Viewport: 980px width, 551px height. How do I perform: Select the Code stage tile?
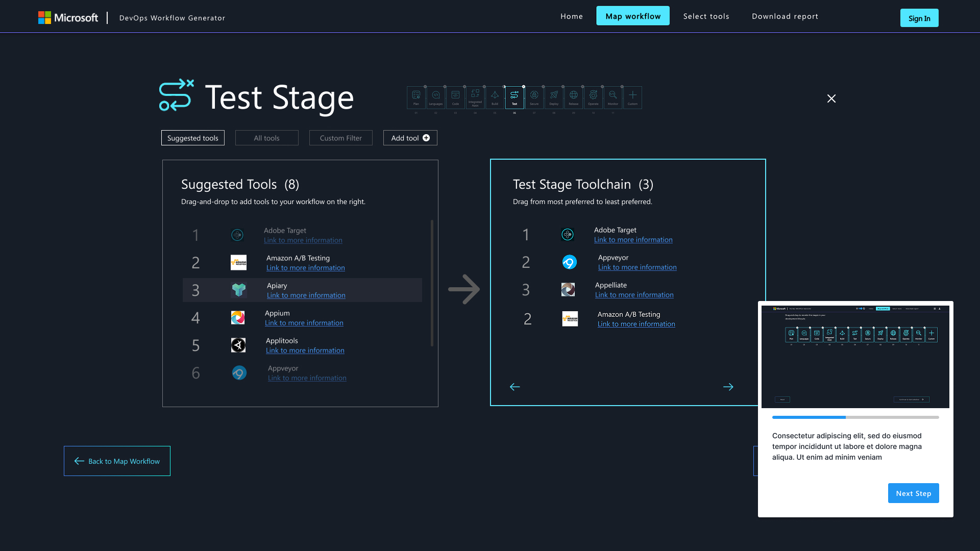[455, 97]
